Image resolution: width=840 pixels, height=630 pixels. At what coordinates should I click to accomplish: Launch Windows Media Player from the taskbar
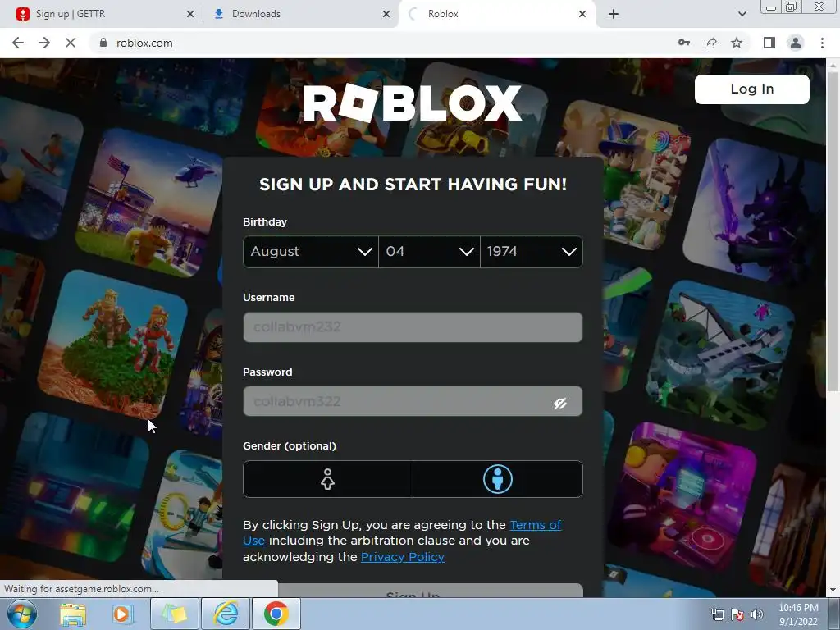coord(122,614)
